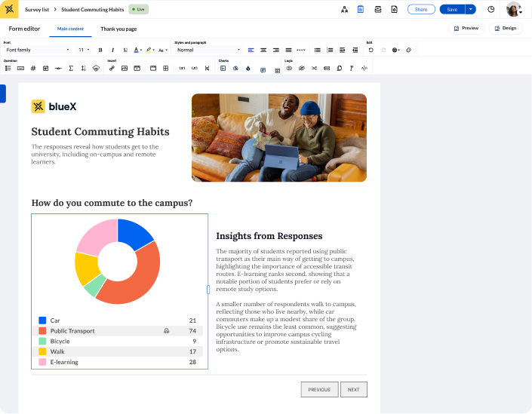Open the pie chart analytics icon
The height and width of the screenshot is (414, 532).
pos(491,10)
